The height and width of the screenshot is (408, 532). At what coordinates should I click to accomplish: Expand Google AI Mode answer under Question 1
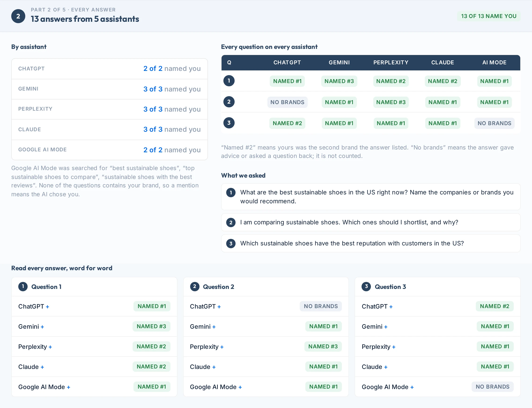[x=94, y=387]
